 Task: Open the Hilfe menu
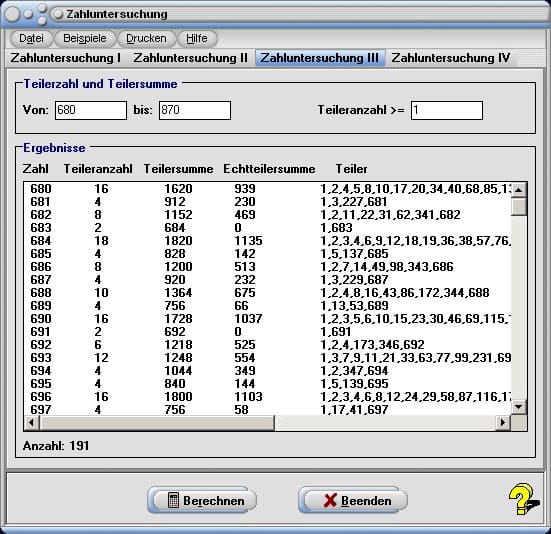tap(196, 38)
